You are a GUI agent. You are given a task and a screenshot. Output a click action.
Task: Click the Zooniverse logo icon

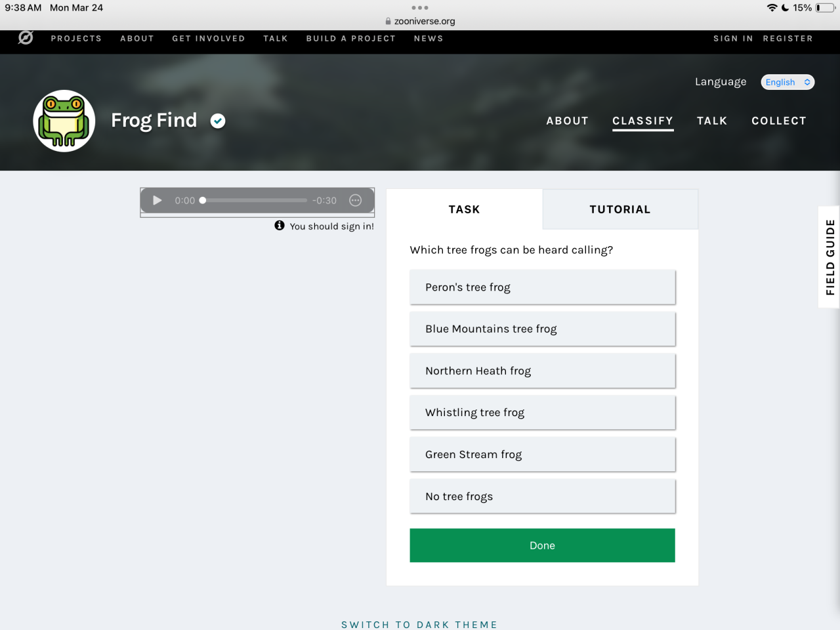(x=26, y=38)
